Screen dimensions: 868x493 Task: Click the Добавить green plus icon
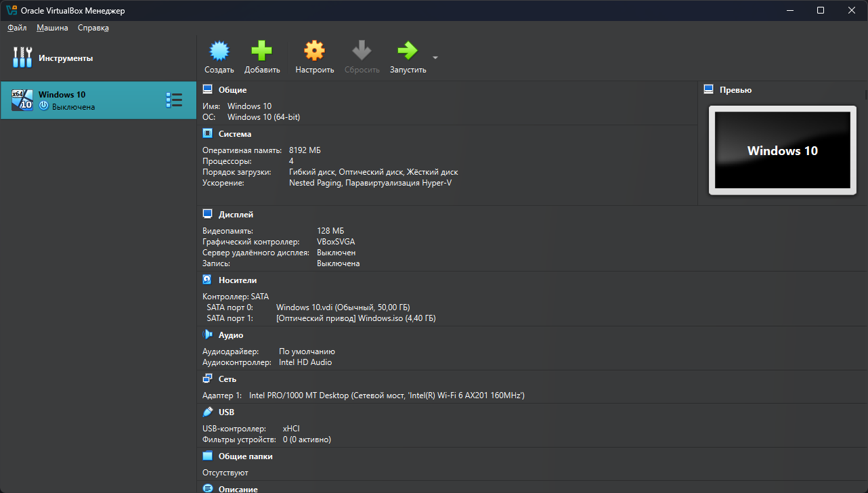click(x=261, y=51)
